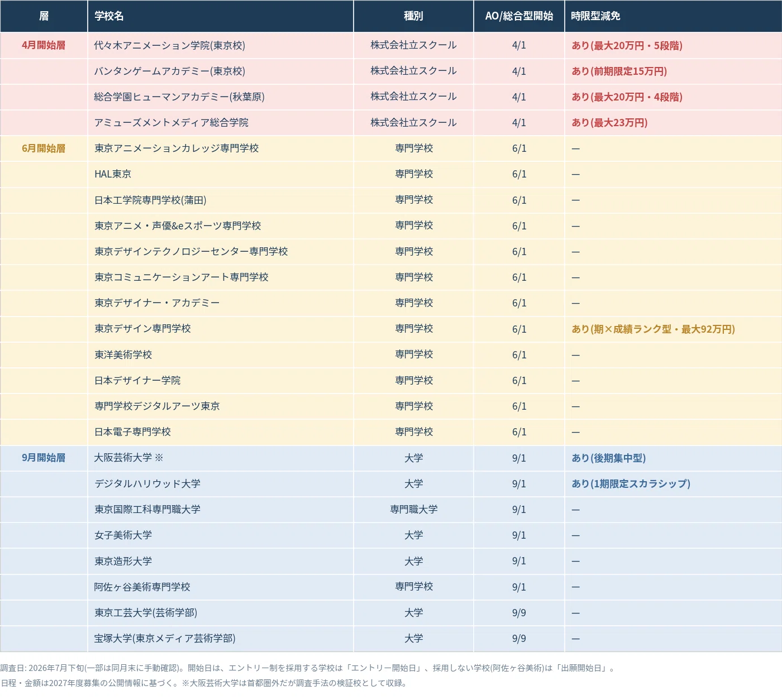Viewport: 782px width, 700px height.
Task: Click school name 専門学校デジタルアーツ東京
Action: pyautogui.click(x=157, y=406)
